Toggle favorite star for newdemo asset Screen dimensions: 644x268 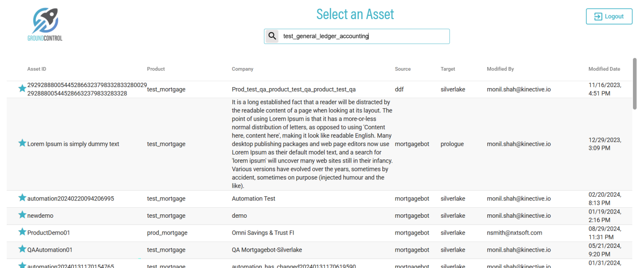pyautogui.click(x=22, y=215)
